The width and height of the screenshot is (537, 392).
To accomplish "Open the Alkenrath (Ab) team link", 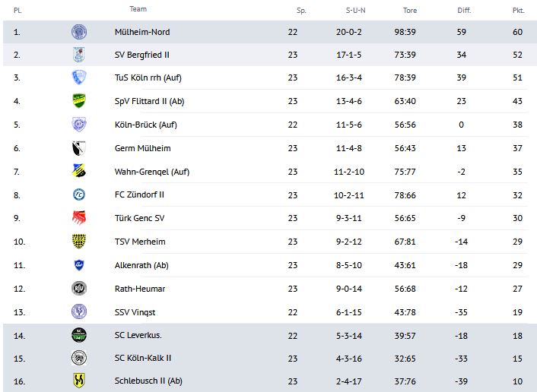I will [x=141, y=265].
